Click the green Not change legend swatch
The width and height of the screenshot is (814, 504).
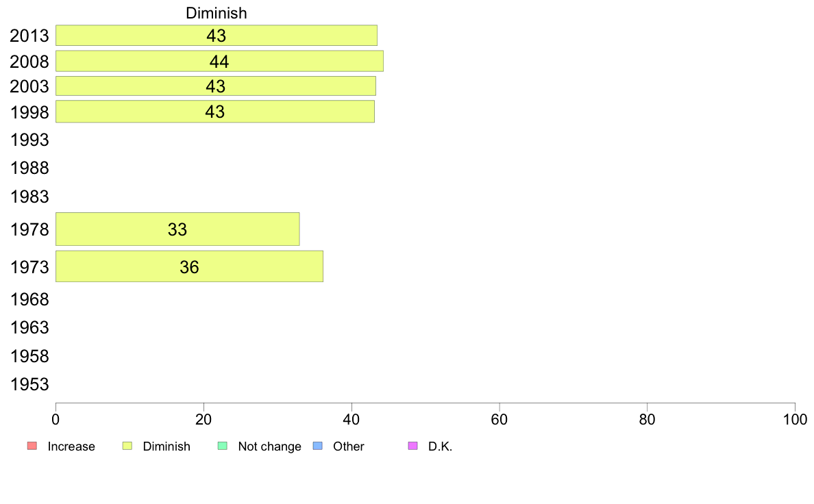tap(223, 446)
